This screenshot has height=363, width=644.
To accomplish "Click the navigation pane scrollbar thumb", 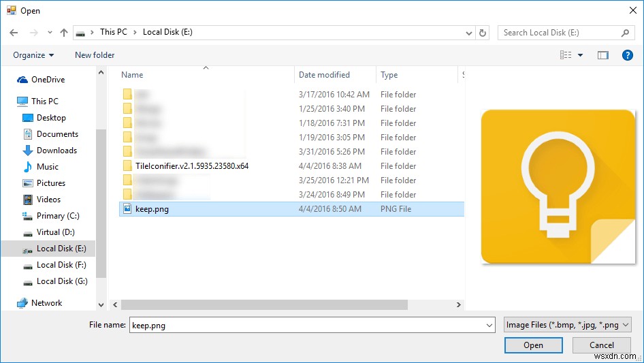I will (101, 204).
